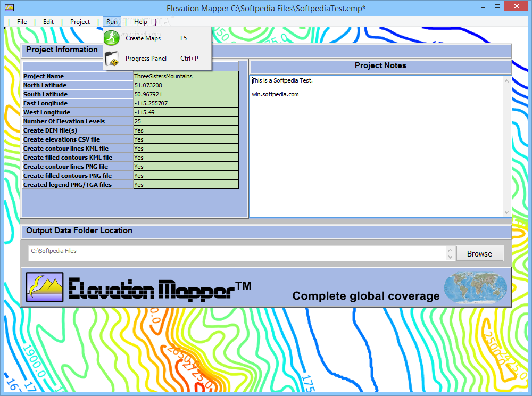Select North Latitude value 51.073208
The width and height of the screenshot is (532, 396).
pyautogui.click(x=186, y=85)
